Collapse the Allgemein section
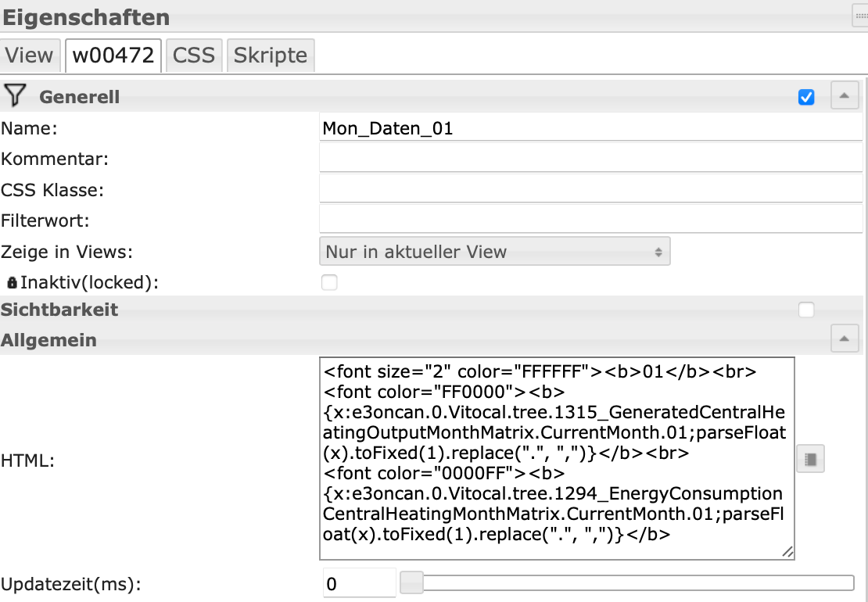 844,340
